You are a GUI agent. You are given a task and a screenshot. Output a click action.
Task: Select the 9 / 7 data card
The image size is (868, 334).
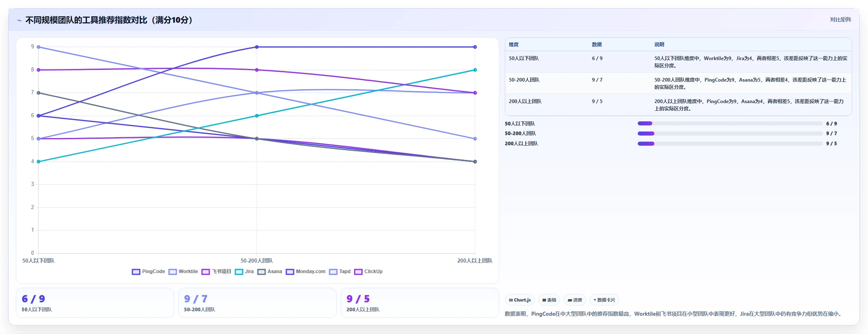(x=258, y=303)
